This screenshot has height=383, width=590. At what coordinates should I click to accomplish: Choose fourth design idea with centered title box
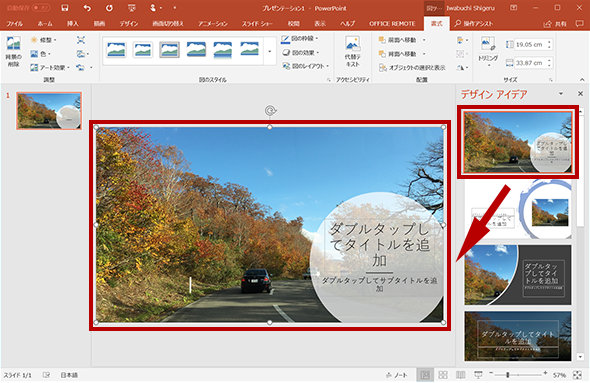518,336
